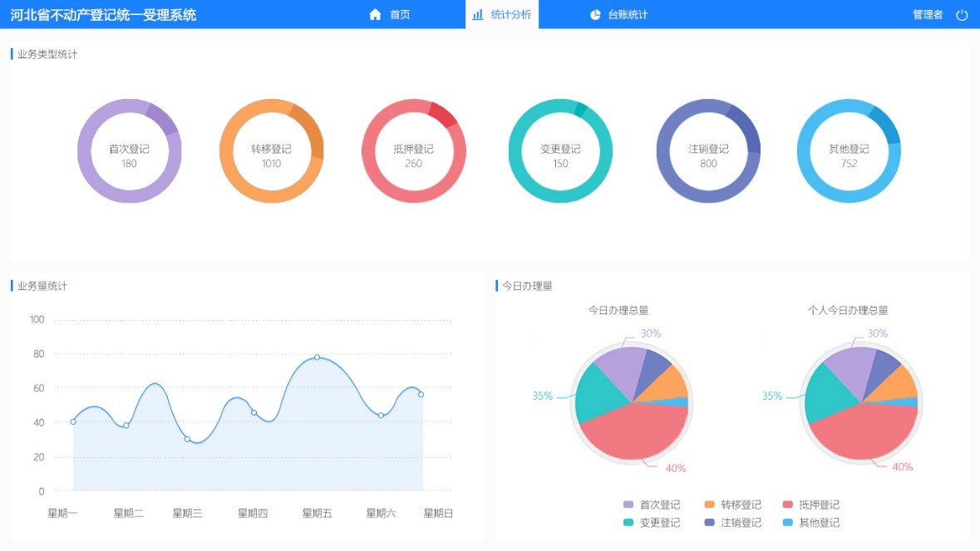This screenshot has width=980, height=551.
Task: Click the 星期日 data point on line chart
Action: pyautogui.click(x=421, y=394)
